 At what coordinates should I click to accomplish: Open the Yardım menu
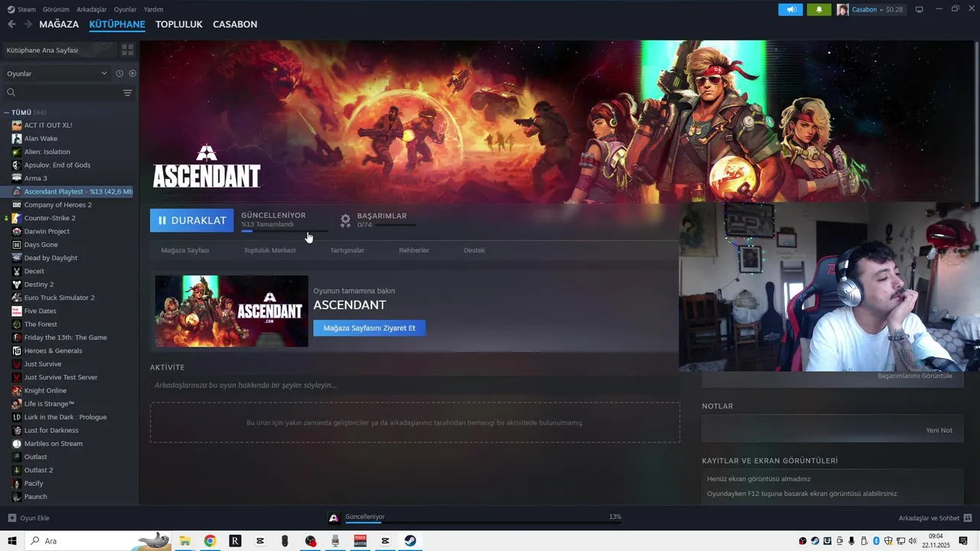154,9
